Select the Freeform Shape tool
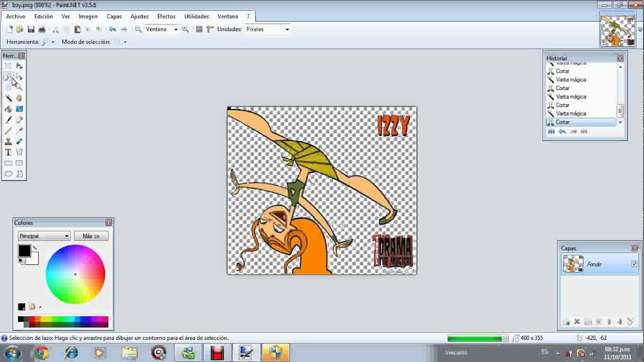Viewport: 644px width, 362px height. (19, 174)
